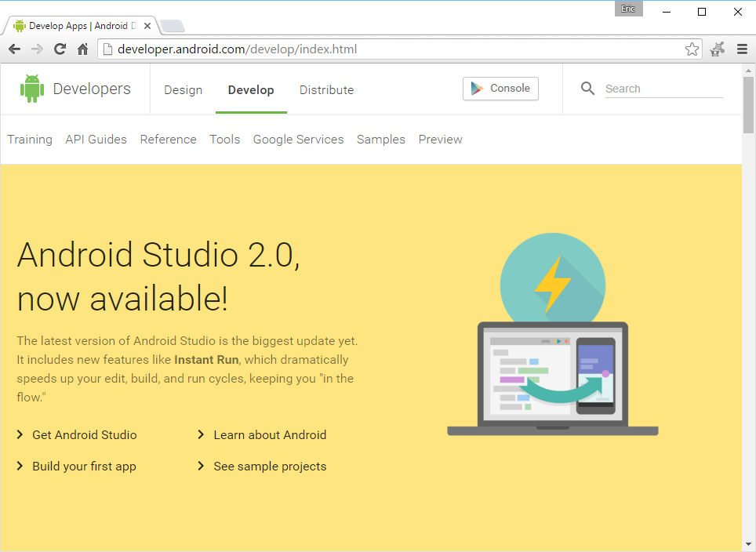Screen dimensions: 756x552
Task: Click the vertical scrollbar thumb
Action: tap(748, 104)
